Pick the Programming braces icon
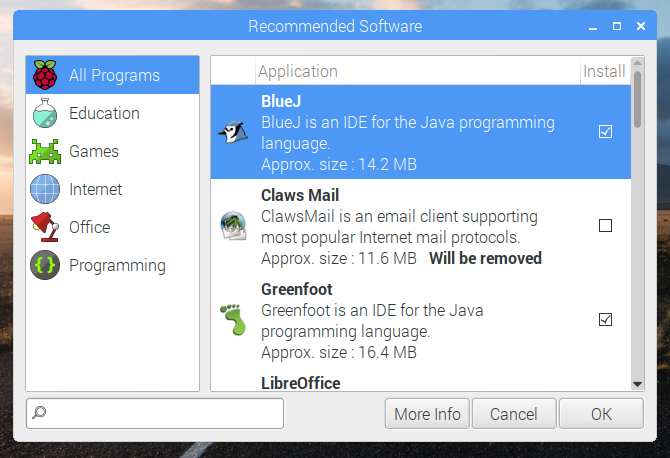670x458 pixels. point(45,265)
